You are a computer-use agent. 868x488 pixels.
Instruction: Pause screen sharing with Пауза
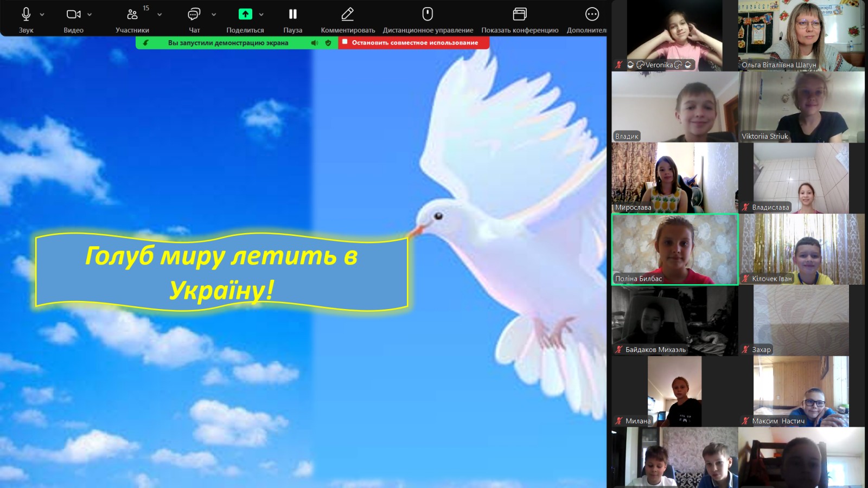coord(292,15)
